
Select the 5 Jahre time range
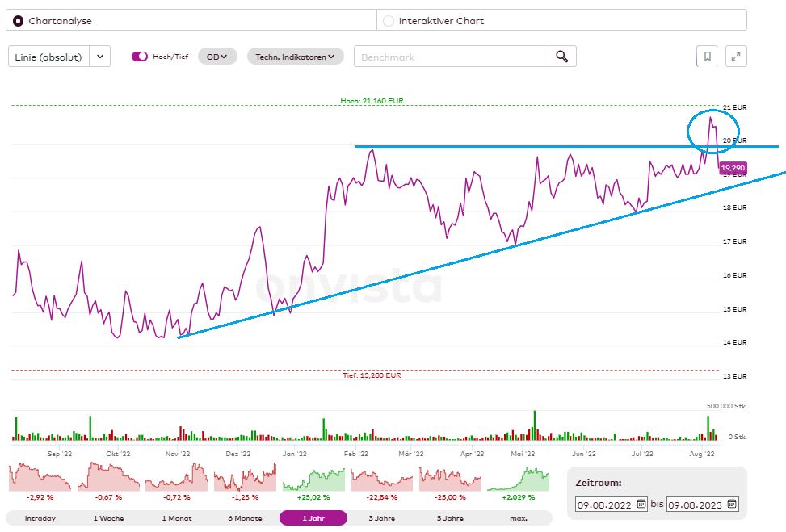coord(450,518)
